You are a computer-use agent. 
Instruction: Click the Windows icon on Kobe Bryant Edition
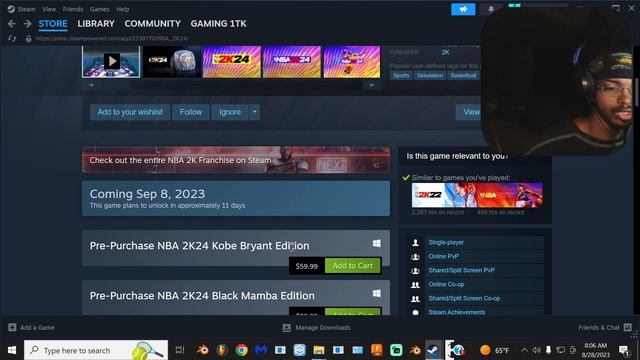377,243
